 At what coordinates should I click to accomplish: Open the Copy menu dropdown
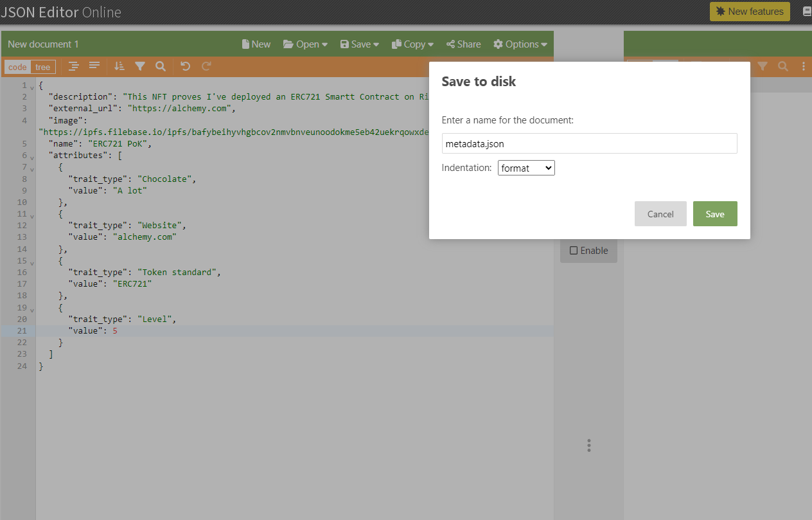click(412, 44)
